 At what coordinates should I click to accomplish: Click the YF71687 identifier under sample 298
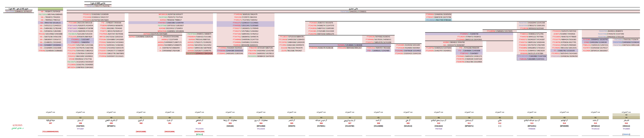pos(80,129)
